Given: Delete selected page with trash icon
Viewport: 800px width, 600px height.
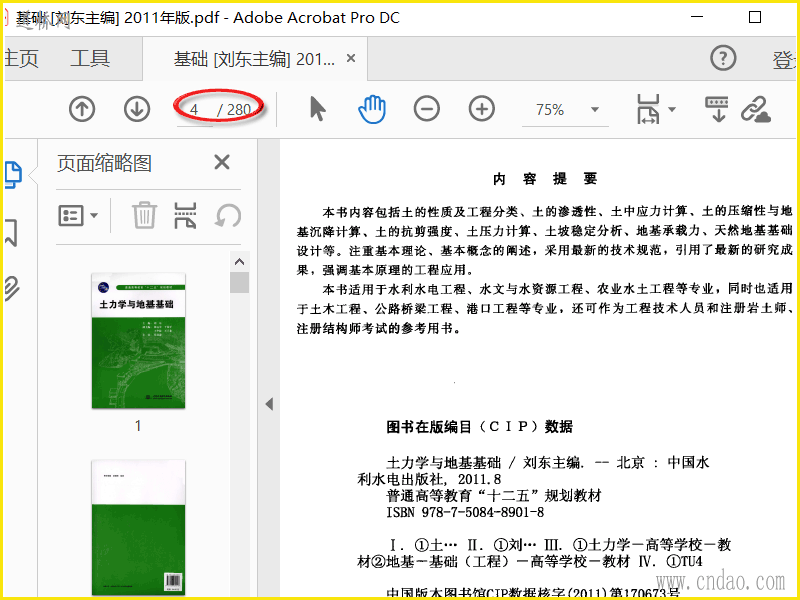Looking at the screenshot, I should point(144,215).
